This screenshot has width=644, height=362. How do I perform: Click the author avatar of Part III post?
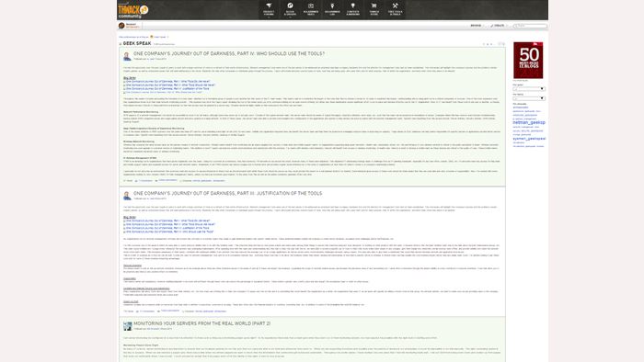[x=127, y=196]
